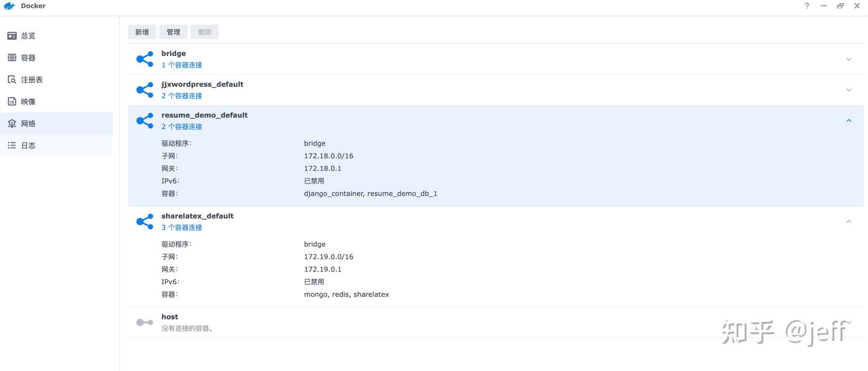Click the bridge network share icon
The width and height of the screenshot is (868, 371).
(145, 59)
